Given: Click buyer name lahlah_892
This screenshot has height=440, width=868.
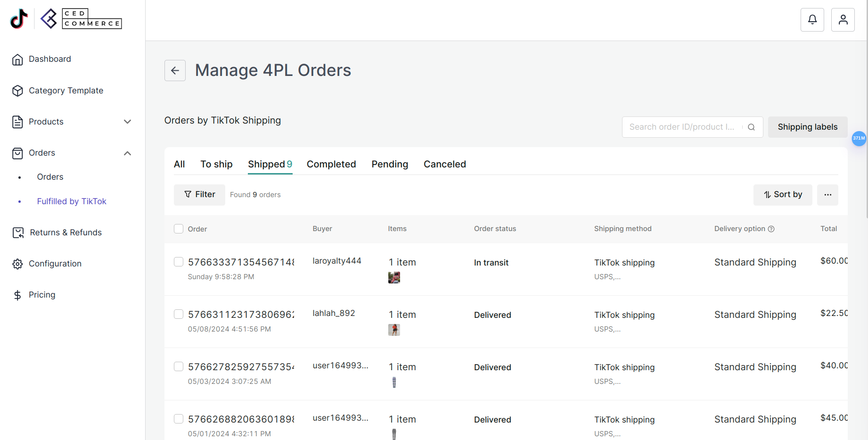Looking at the screenshot, I should (334, 313).
